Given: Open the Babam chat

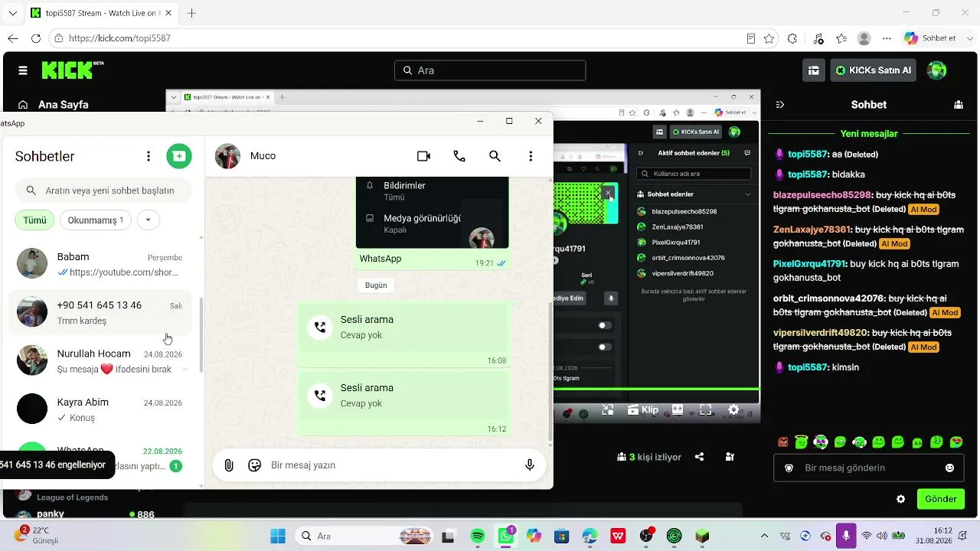Looking at the screenshot, I should click(100, 264).
